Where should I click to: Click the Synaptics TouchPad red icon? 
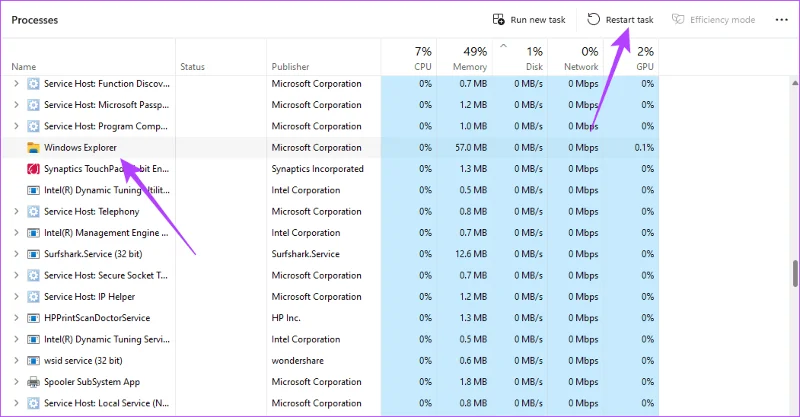pos(33,169)
